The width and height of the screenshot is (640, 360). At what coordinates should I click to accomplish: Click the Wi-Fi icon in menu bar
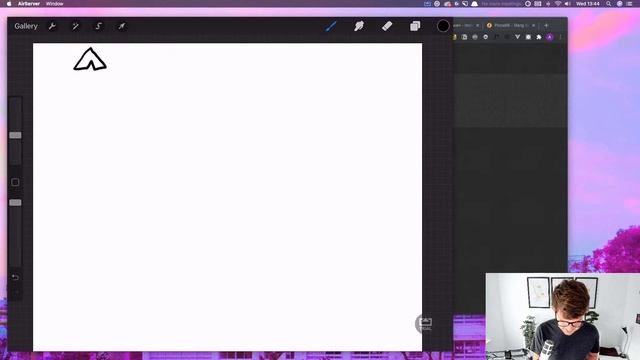[558, 4]
